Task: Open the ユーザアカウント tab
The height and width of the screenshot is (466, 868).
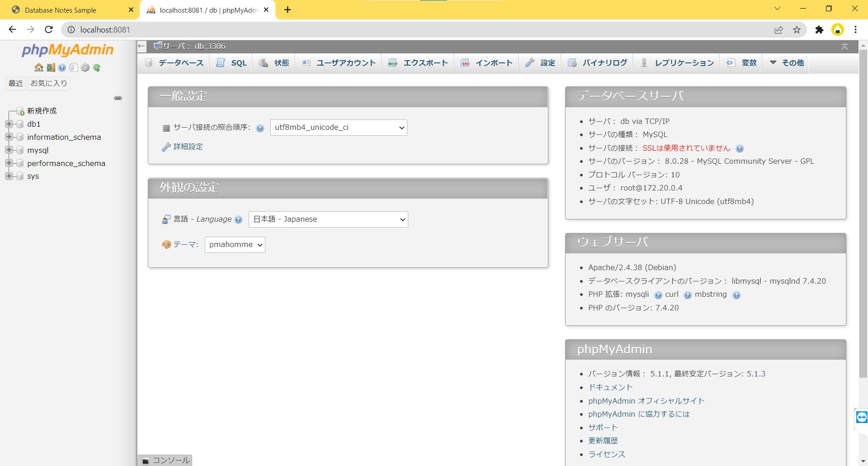Action: (339, 63)
